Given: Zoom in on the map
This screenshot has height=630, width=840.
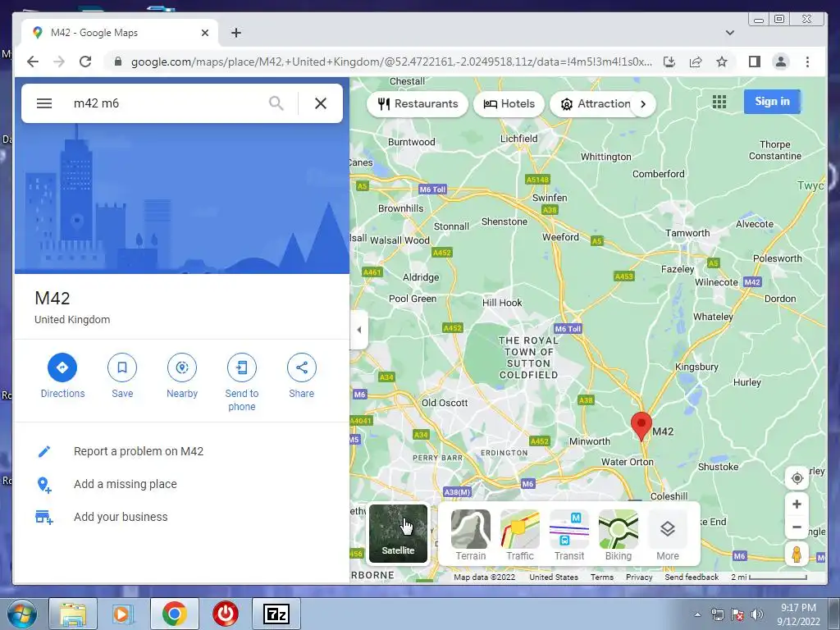Looking at the screenshot, I should point(797,504).
